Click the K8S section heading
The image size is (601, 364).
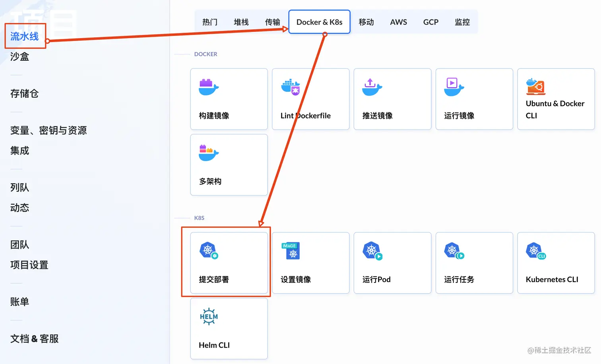pos(199,218)
